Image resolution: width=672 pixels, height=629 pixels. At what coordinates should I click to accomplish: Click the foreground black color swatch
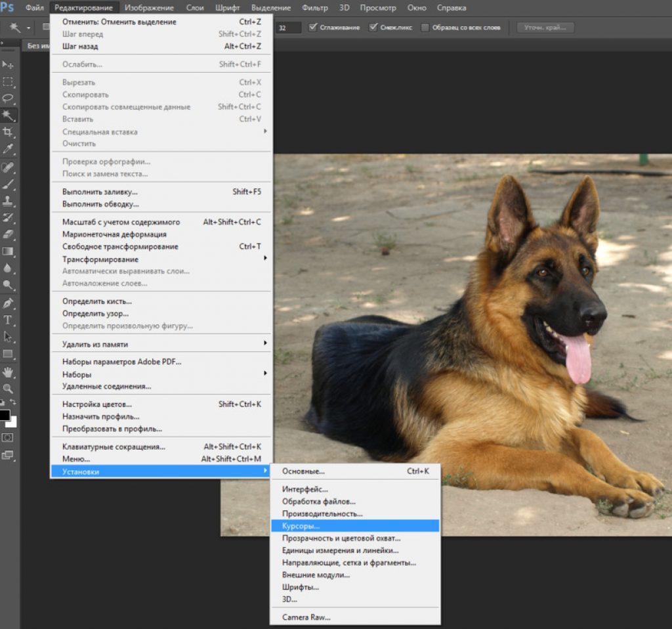click(5, 415)
